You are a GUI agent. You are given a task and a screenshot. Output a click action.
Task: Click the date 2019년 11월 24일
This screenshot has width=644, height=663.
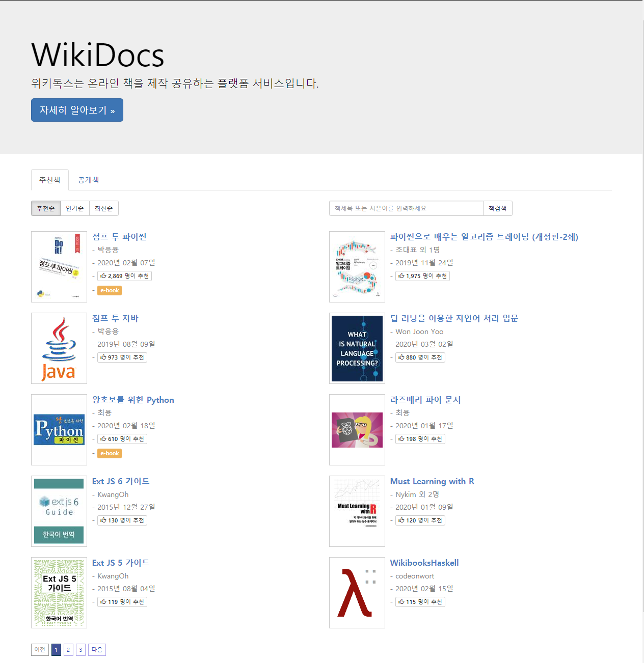424,263
